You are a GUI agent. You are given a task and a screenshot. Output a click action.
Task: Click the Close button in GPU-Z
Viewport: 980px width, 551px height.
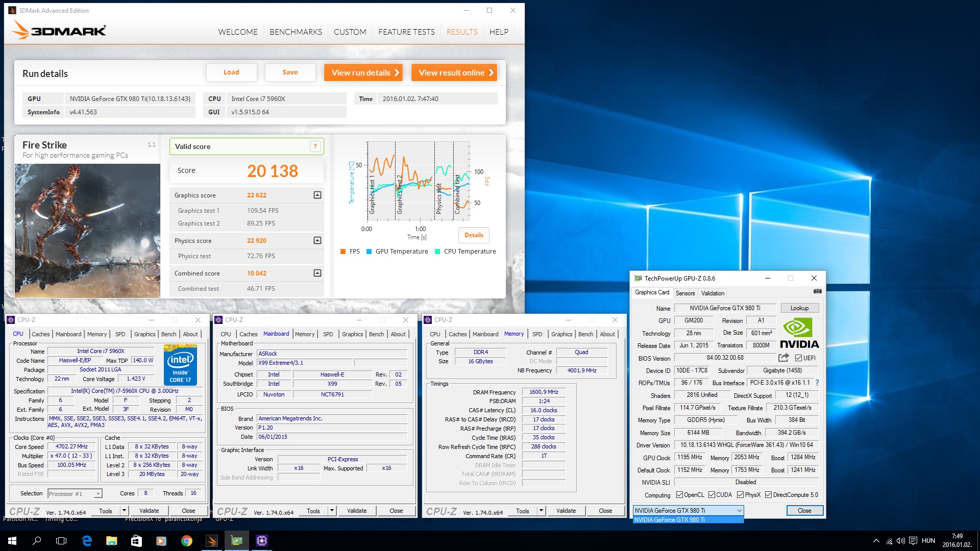point(804,511)
